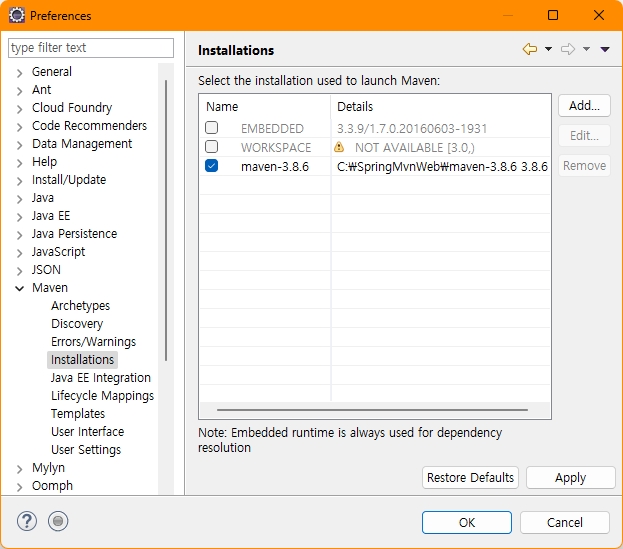The image size is (623, 549).
Task: Select the maven-3.8.6 name cell
Action: 275,166
